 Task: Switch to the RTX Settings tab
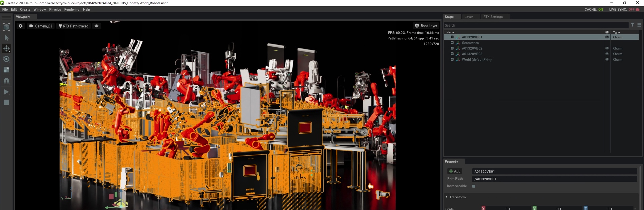(x=493, y=17)
